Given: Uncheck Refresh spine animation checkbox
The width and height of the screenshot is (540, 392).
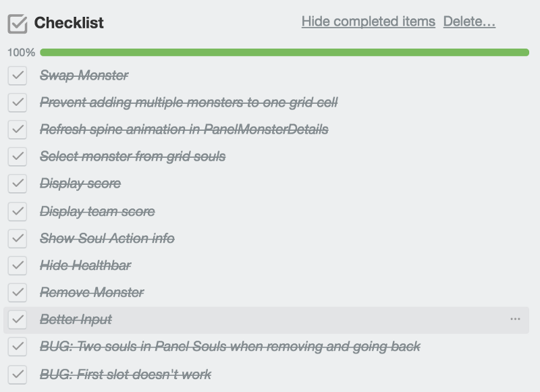Looking at the screenshot, I should [x=18, y=130].
